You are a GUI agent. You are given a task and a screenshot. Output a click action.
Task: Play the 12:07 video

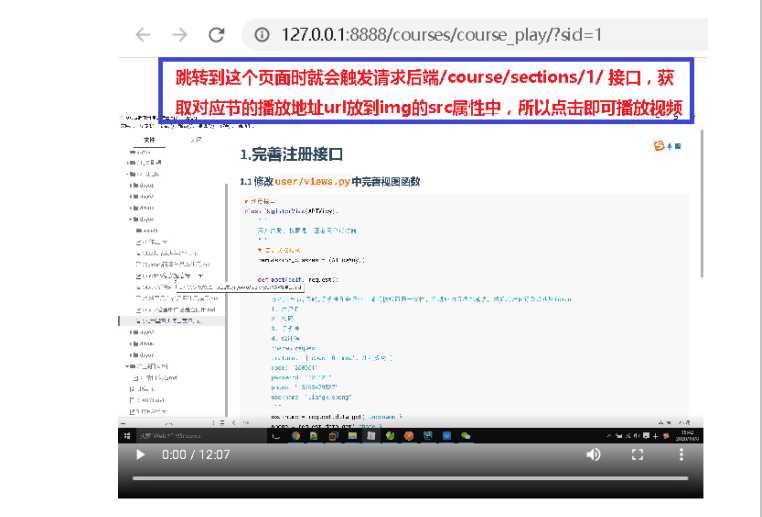(x=140, y=455)
